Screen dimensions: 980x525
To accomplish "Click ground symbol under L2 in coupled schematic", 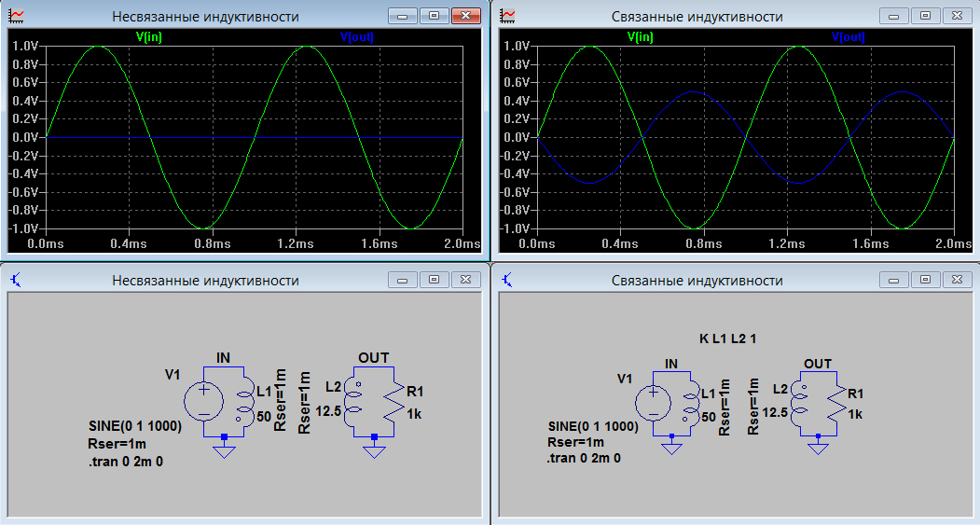I will click(818, 448).
